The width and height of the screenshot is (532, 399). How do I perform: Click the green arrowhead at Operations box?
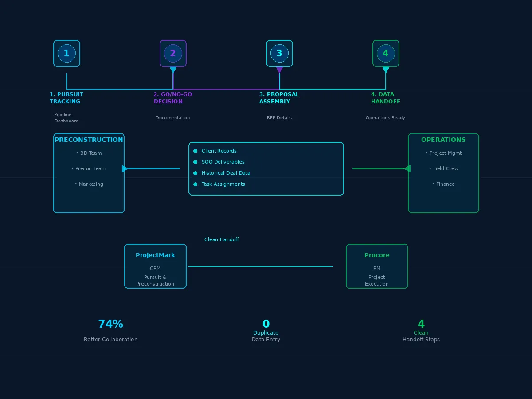(407, 168)
